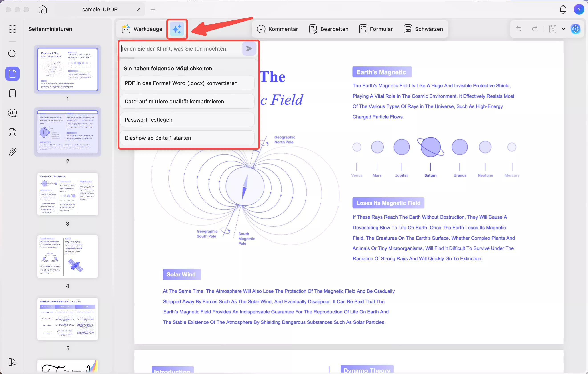Open the comments list sidebar icon

click(x=12, y=113)
